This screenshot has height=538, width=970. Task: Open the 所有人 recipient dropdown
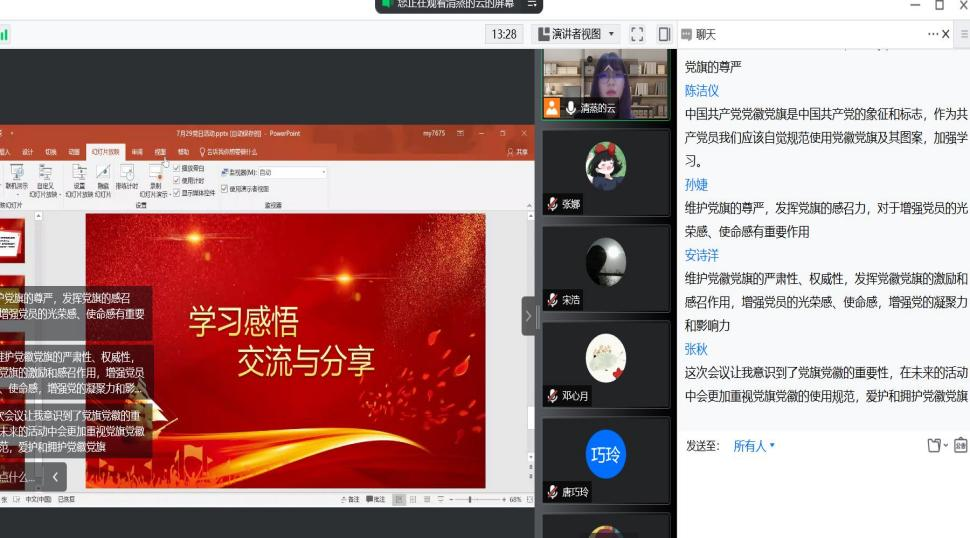point(754,446)
